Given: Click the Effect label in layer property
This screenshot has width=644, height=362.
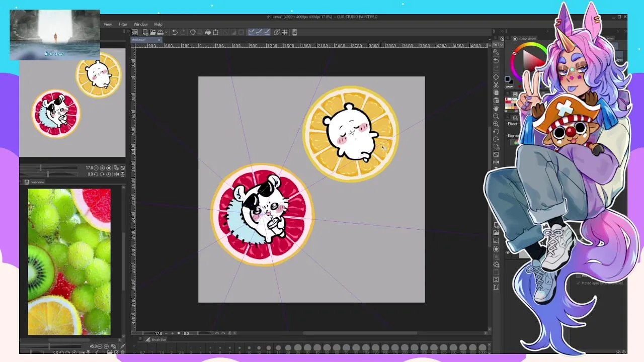Looking at the screenshot, I should pos(512,124).
